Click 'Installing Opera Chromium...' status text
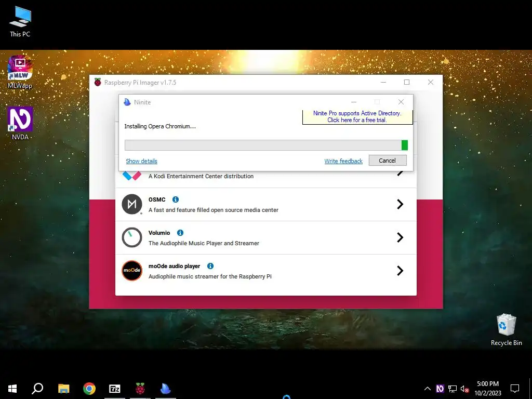Viewport: 532px width, 399px height. click(x=160, y=126)
